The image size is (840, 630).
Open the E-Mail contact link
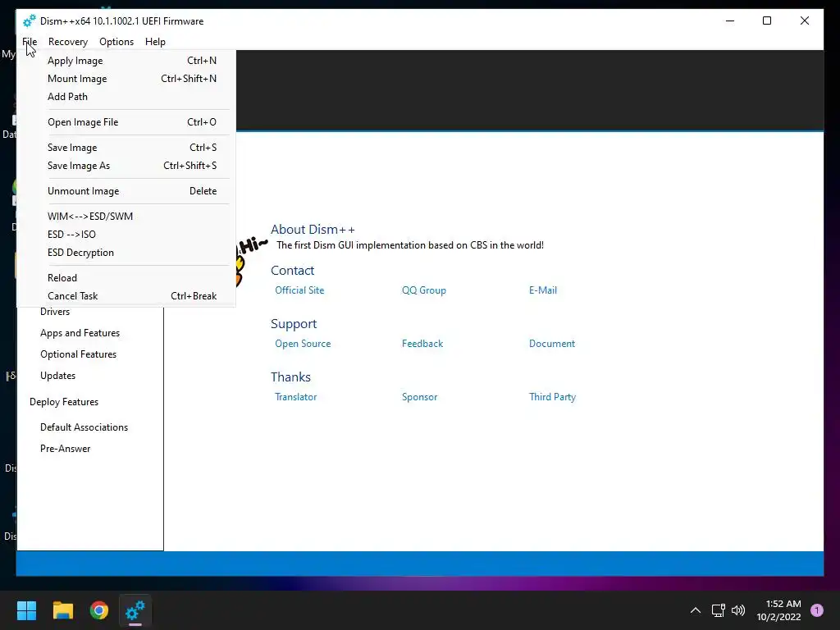point(543,290)
